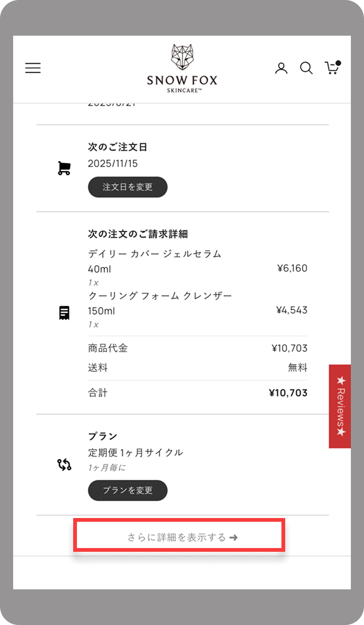This screenshot has width=364, height=625.
Task: Click the 定期便 1ヶ月サイクル plan text
Action: click(x=135, y=453)
